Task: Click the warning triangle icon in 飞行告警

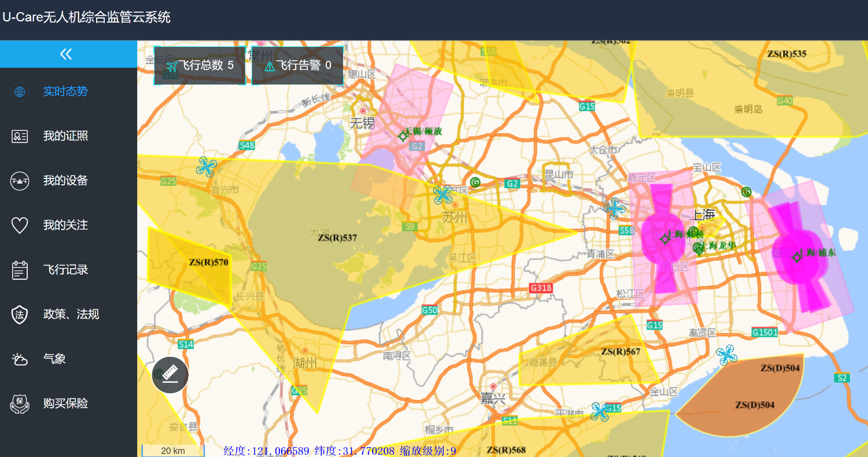Action: pos(270,67)
